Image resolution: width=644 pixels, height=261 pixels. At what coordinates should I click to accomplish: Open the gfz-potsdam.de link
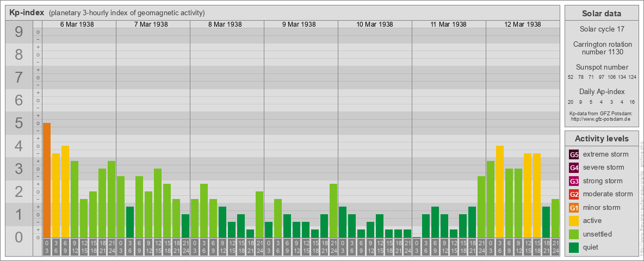pos(602,119)
